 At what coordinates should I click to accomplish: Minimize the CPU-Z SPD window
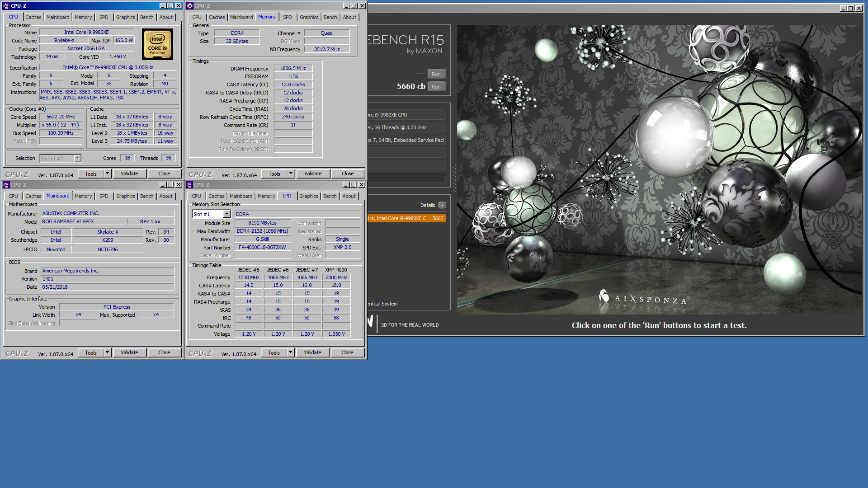346,185
